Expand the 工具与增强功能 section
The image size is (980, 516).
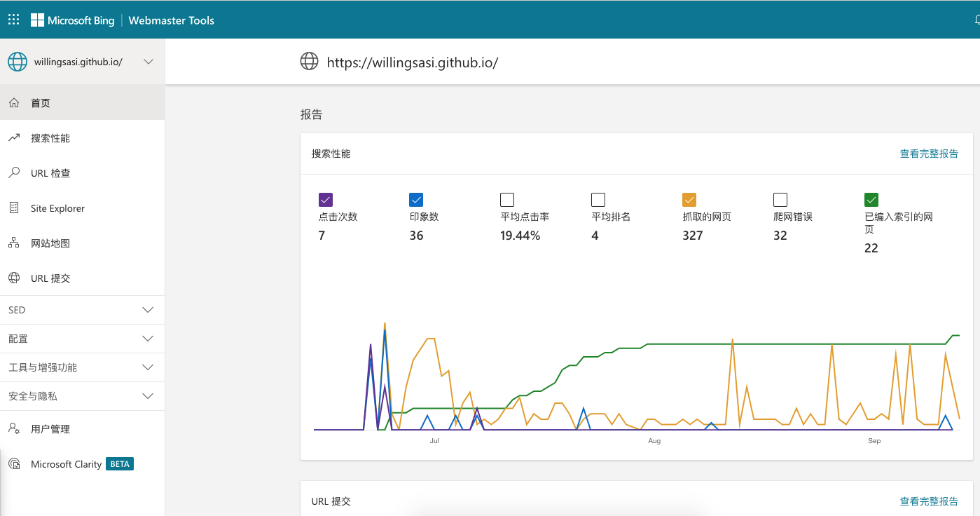click(x=148, y=367)
